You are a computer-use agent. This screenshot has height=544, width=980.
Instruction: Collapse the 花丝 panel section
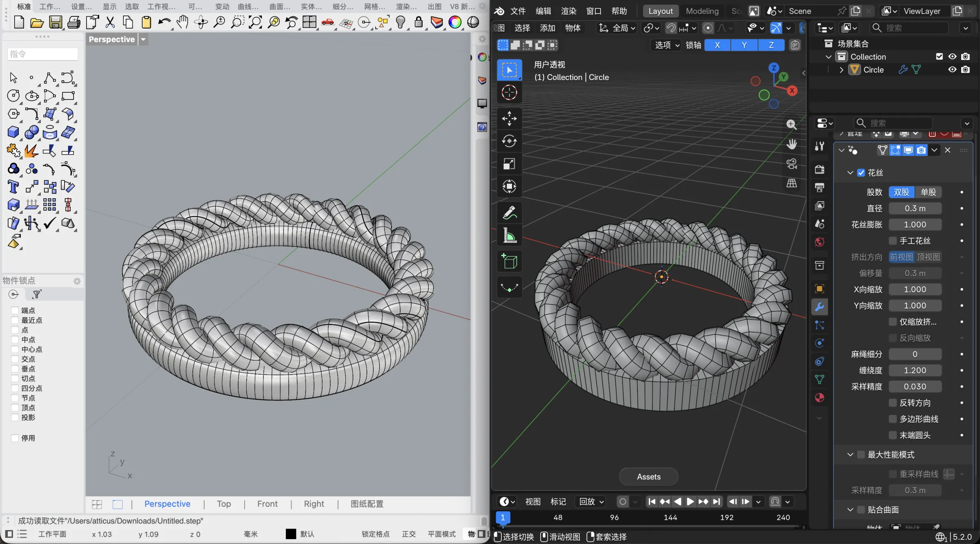click(x=850, y=173)
